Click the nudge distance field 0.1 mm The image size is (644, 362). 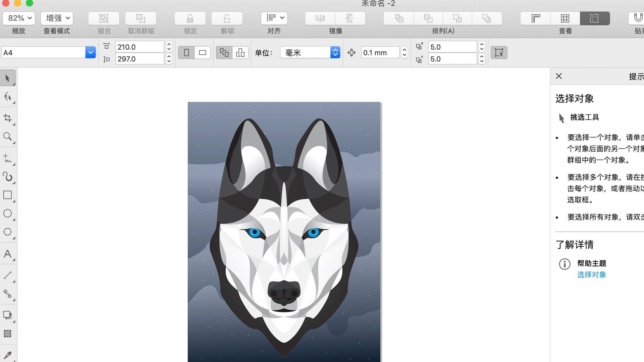(x=380, y=53)
